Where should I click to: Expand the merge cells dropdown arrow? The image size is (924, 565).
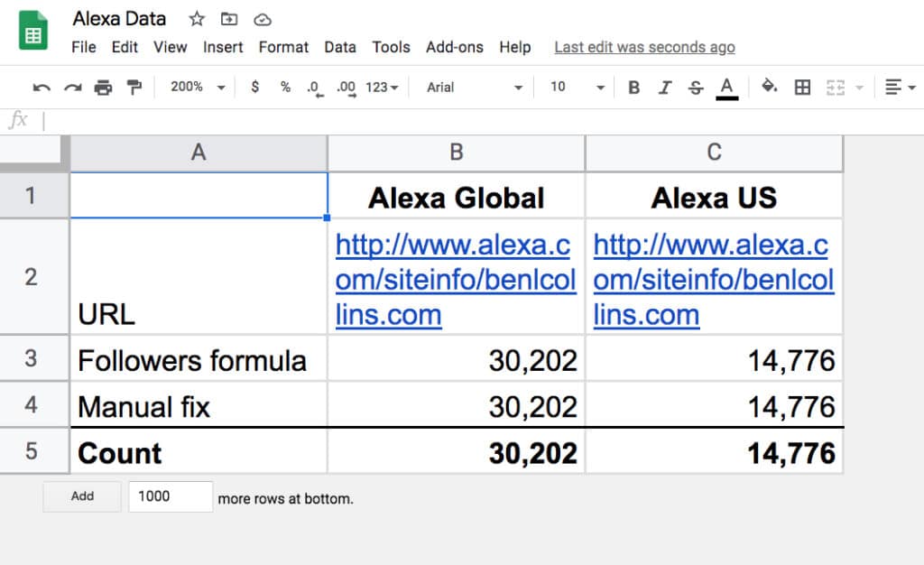coord(859,88)
